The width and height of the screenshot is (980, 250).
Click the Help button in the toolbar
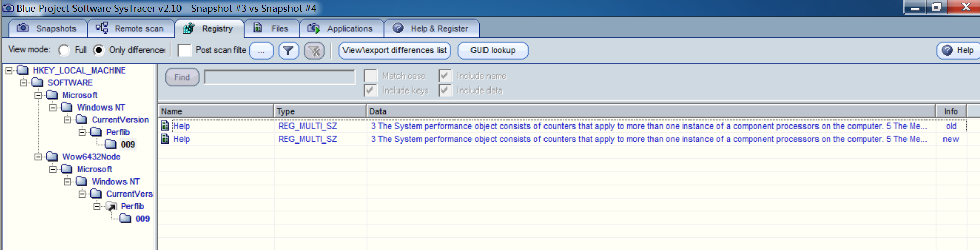(x=958, y=50)
